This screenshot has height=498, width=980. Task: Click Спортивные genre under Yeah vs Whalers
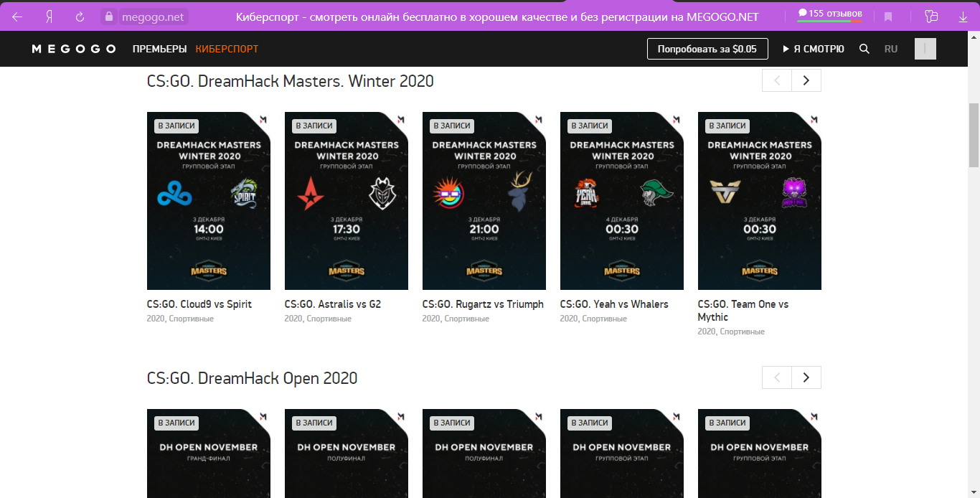tap(605, 319)
